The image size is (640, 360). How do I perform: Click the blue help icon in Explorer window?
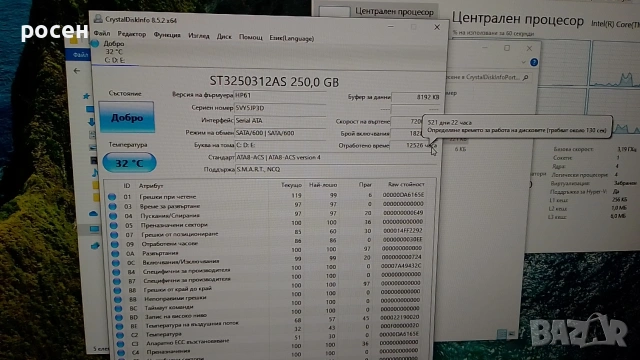coord(533,62)
